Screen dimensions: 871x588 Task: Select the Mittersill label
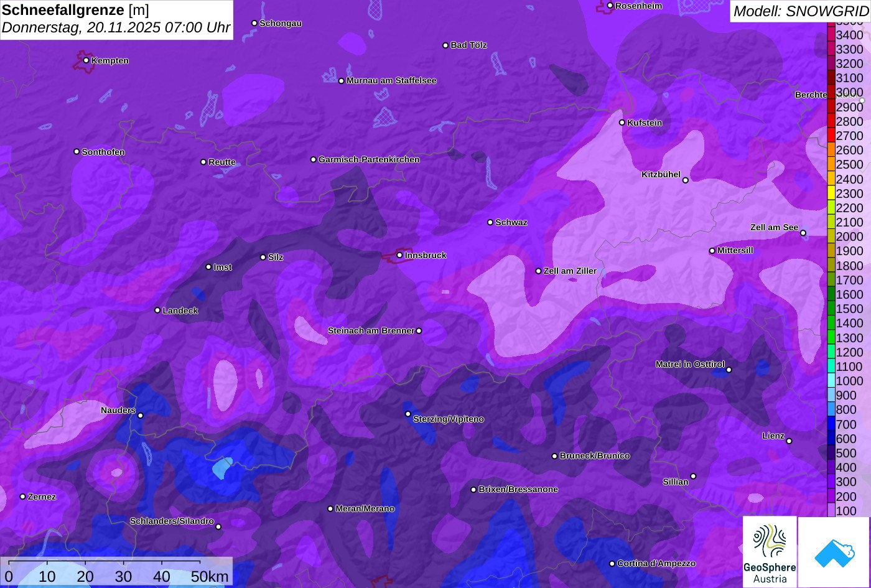(x=735, y=250)
